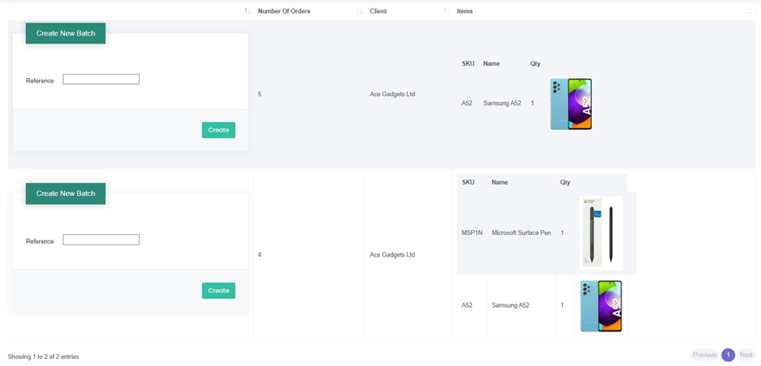The image size is (761, 366).
Task: Click the Number Of Orders column header
Action: [x=284, y=11]
